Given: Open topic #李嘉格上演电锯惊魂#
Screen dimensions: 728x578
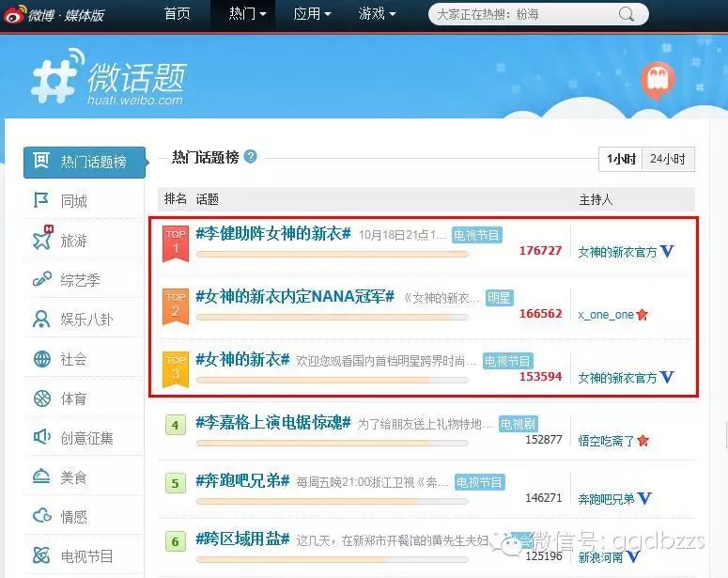Looking at the screenshot, I should pyautogui.click(x=273, y=422).
